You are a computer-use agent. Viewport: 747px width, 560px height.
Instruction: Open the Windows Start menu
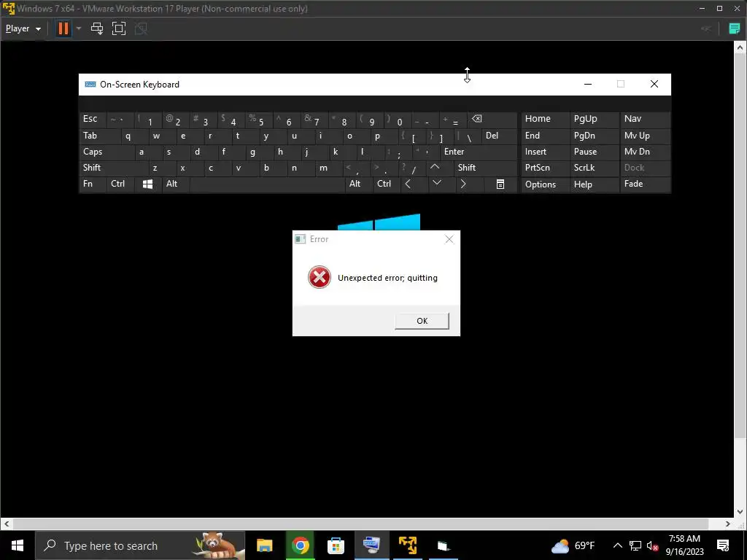point(18,545)
